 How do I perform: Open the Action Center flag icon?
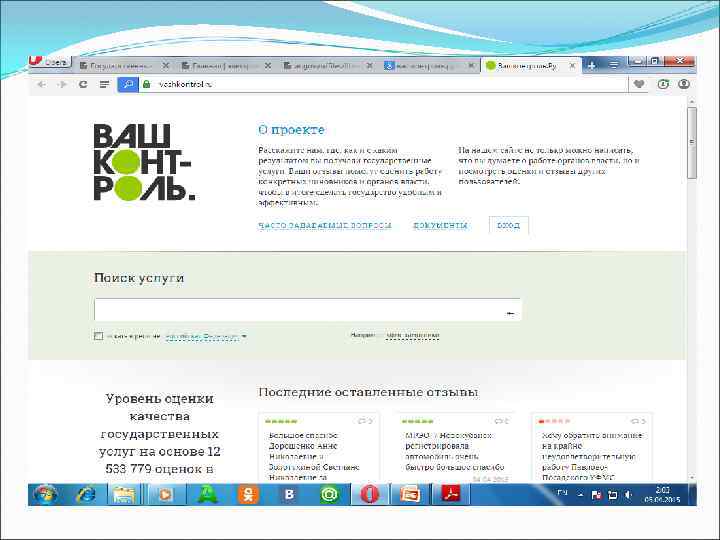[x=596, y=495]
